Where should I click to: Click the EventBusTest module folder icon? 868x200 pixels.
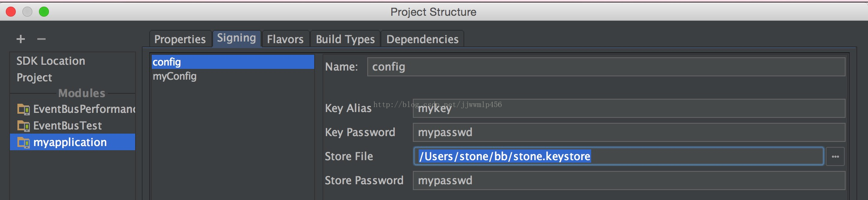point(24,126)
